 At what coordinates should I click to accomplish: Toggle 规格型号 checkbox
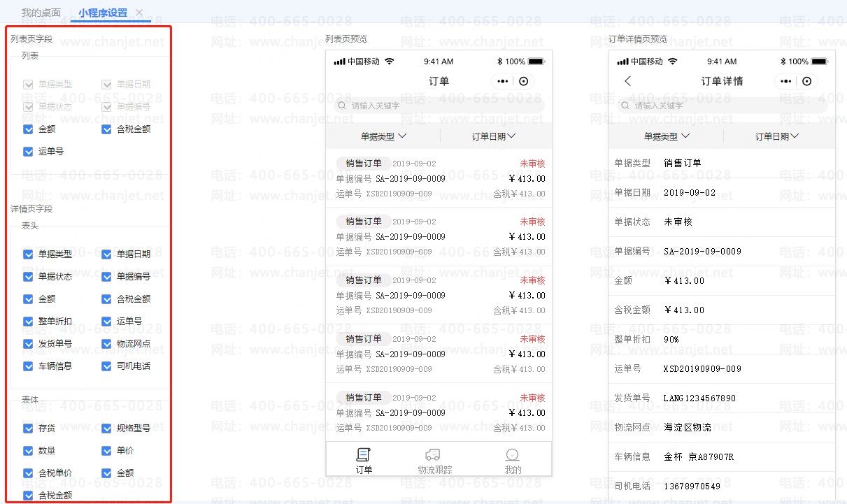click(106, 429)
